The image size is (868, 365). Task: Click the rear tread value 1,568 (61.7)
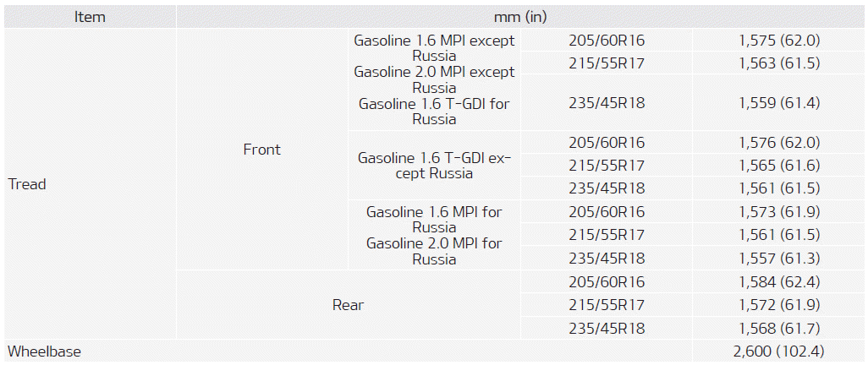779,329
